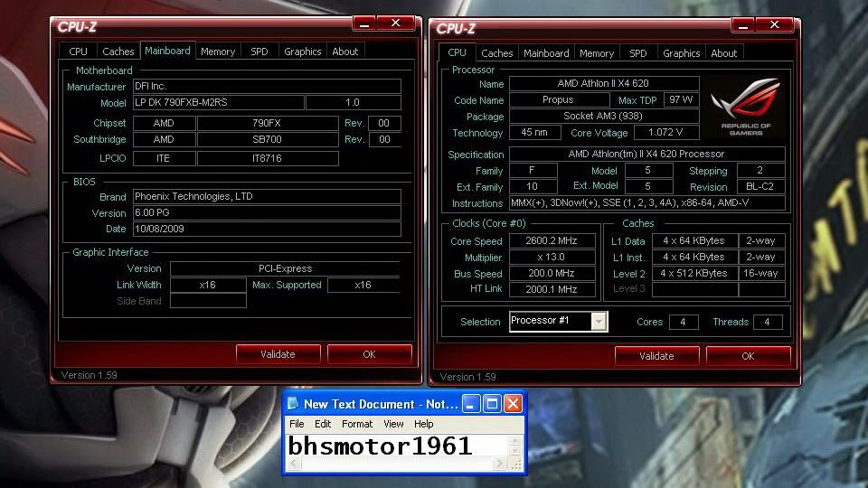Viewport: 868px width, 488px height.
Task: Click the Technology value 45 nm
Action: pyautogui.click(x=534, y=132)
